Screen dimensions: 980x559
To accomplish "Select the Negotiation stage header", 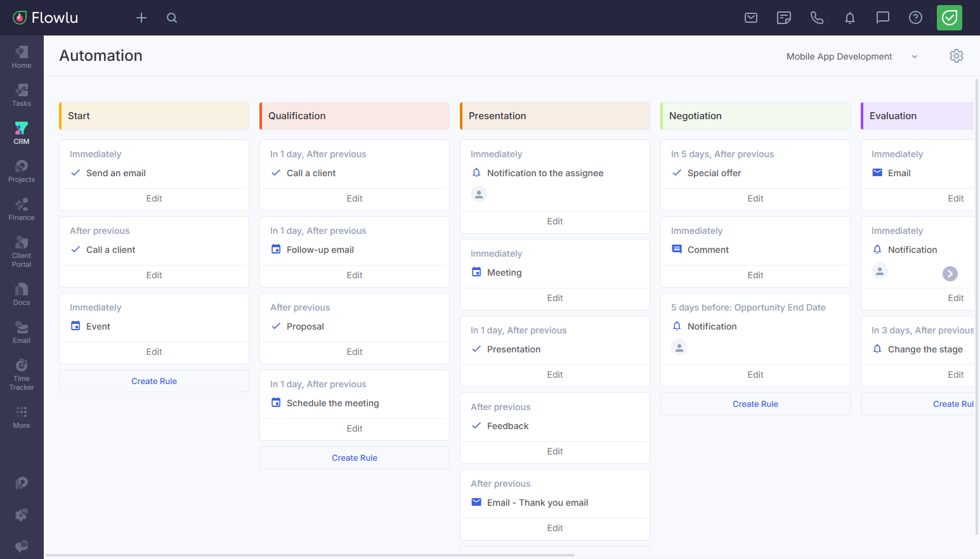I will click(755, 116).
